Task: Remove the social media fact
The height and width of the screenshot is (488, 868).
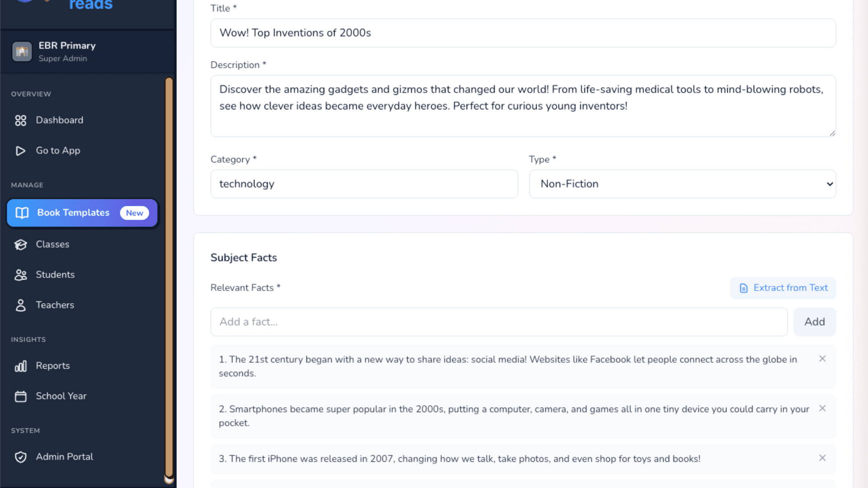Action: pos(822,358)
